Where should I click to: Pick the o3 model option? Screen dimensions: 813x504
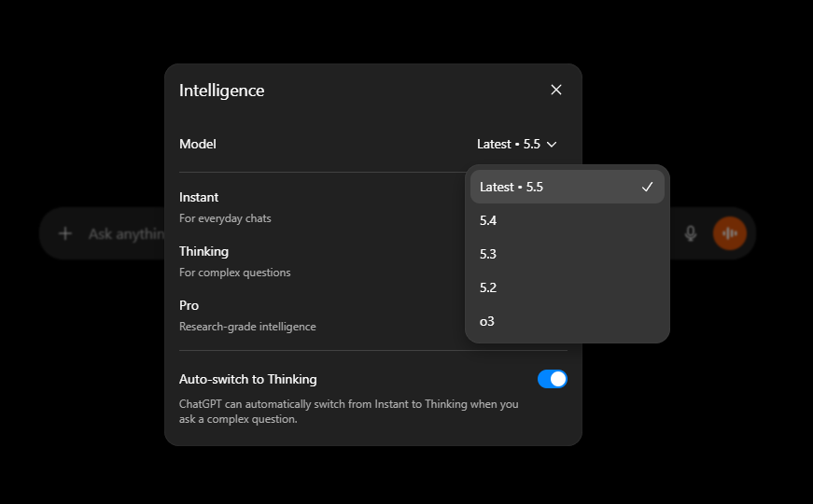[568, 321]
